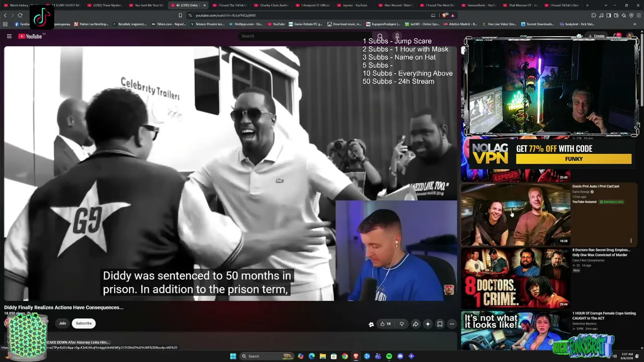Open the bet365 Online Sports bookmark

pos(422,24)
